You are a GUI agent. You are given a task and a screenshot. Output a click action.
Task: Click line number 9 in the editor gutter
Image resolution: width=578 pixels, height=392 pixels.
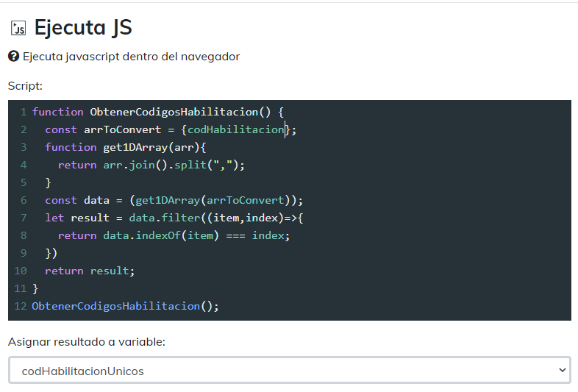[x=24, y=253]
